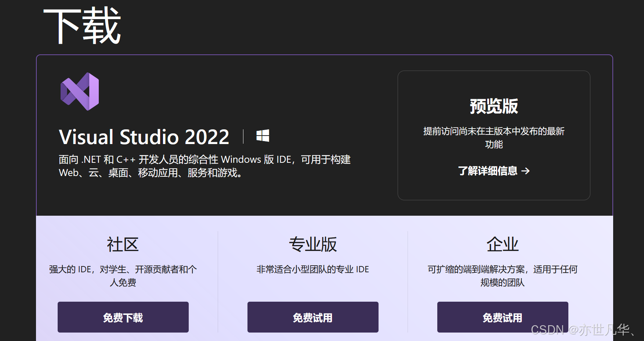Click the text 提前访问尚未在主版本中发布的最新功能
Viewport: 644px width, 341px height.
point(494,138)
